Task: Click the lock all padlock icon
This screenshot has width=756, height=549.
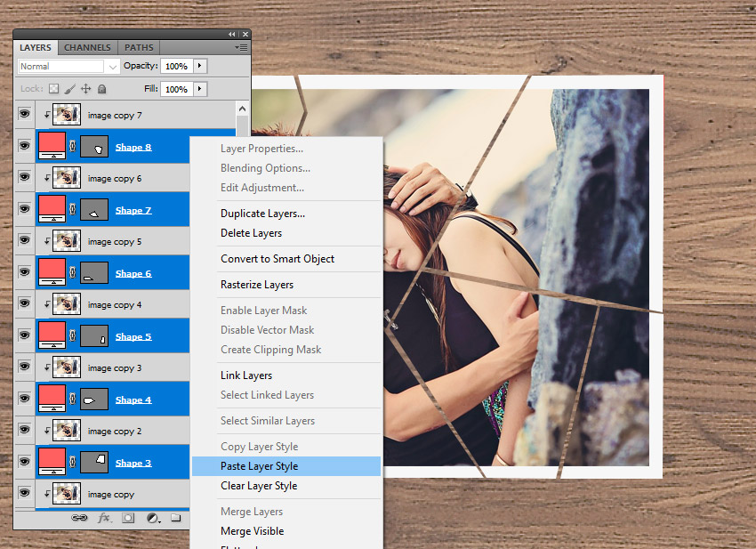Action: pos(101,89)
